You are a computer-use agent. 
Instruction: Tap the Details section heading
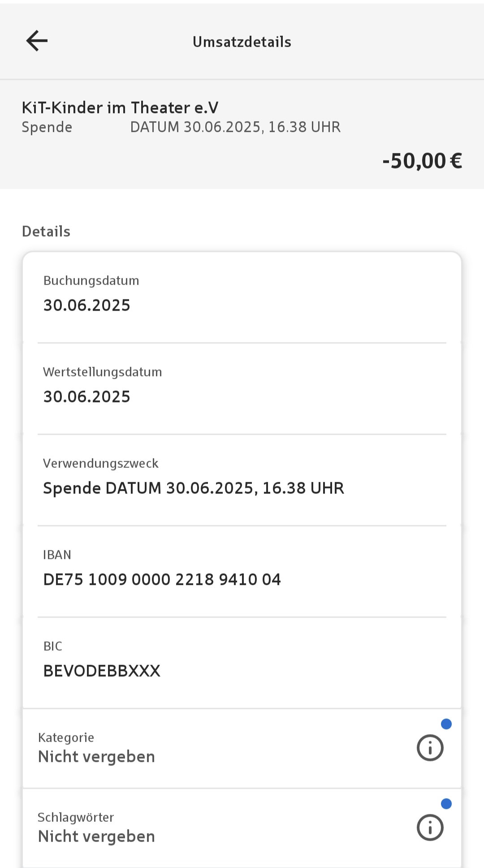tap(46, 231)
